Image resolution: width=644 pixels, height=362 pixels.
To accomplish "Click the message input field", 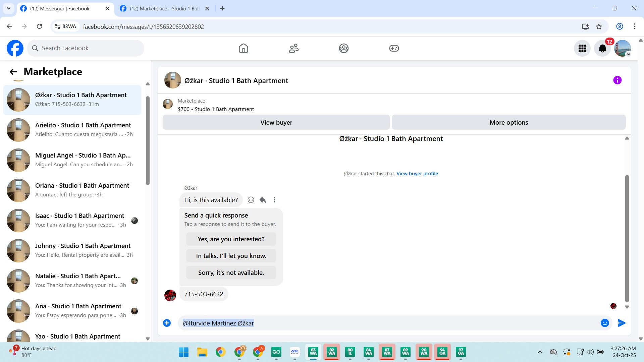I will 389,323.
